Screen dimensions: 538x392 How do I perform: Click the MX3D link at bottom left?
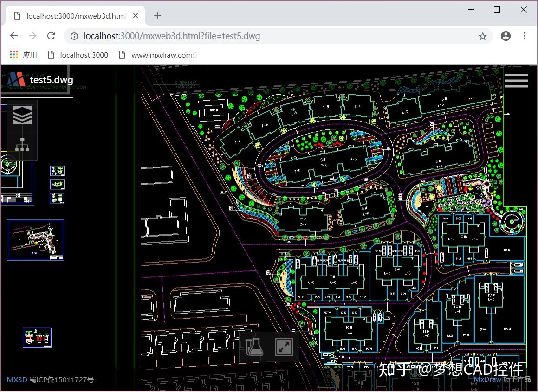point(17,379)
